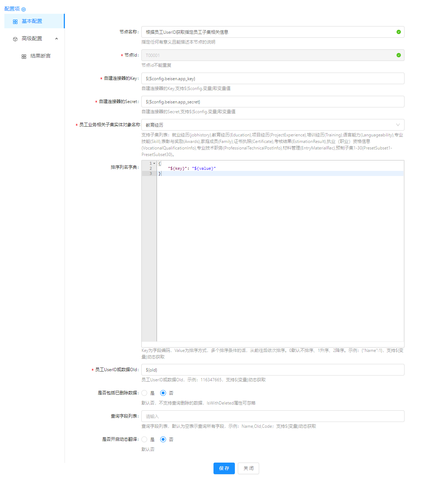Click the 高级配置 cube icon

coord(15,38)
